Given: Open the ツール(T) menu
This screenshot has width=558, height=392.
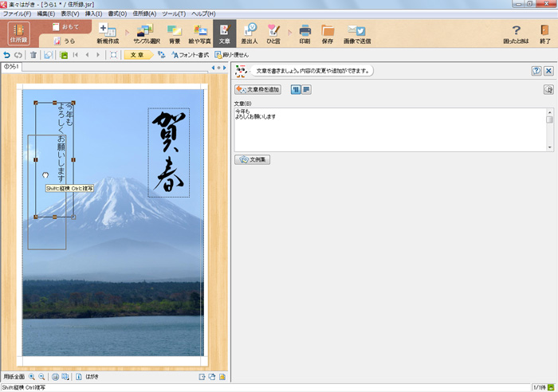Looking at the screenshot, I should click(173, 14).
